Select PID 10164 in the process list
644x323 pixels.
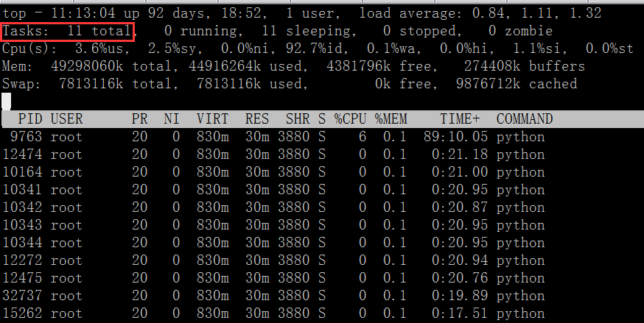[x=22, y=172]
